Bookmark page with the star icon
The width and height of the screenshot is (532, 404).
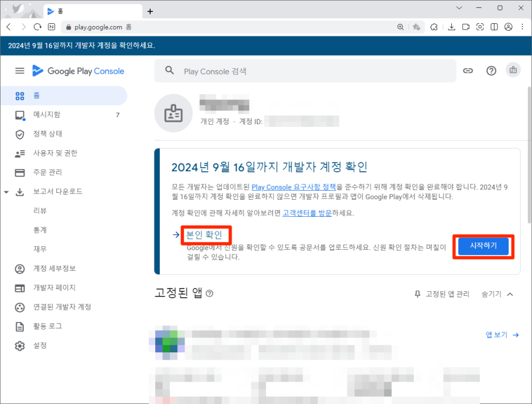coord(416,27)
